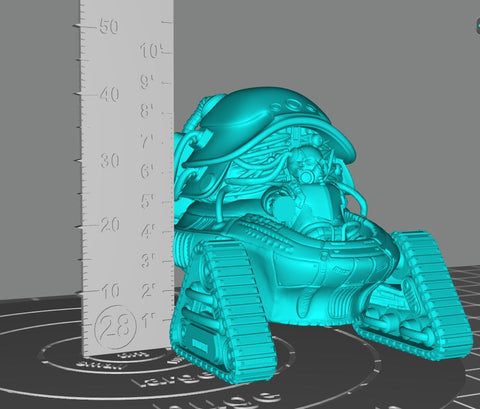Click the 40 mark on the ruler
The image size is (480, 409).
pos(109,95)
